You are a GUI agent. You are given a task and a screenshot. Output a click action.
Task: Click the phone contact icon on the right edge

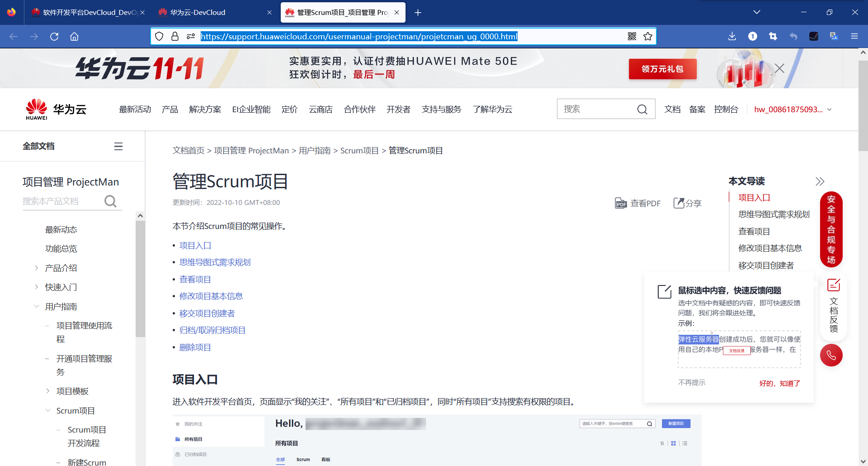[x=831, y=355]
